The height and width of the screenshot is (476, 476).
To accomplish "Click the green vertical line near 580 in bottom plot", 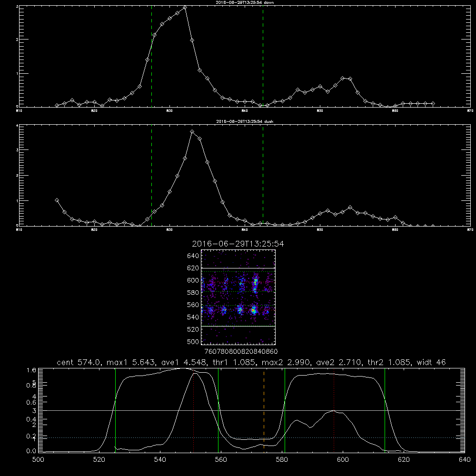I will tap(285, 410).
